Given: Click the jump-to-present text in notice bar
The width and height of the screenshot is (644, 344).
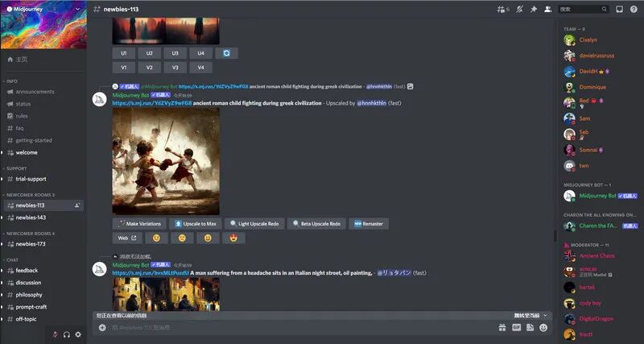Looking at the screenshot, I should (527, 316).
